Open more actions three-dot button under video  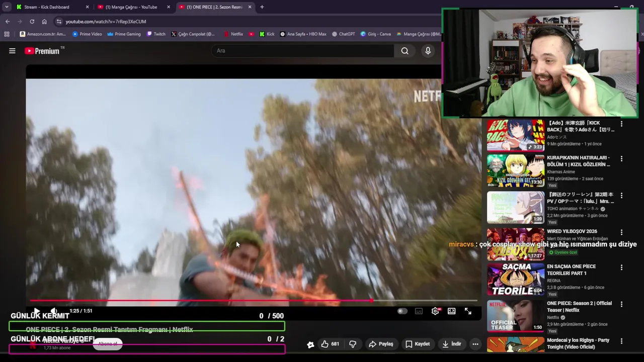point(475,344)
